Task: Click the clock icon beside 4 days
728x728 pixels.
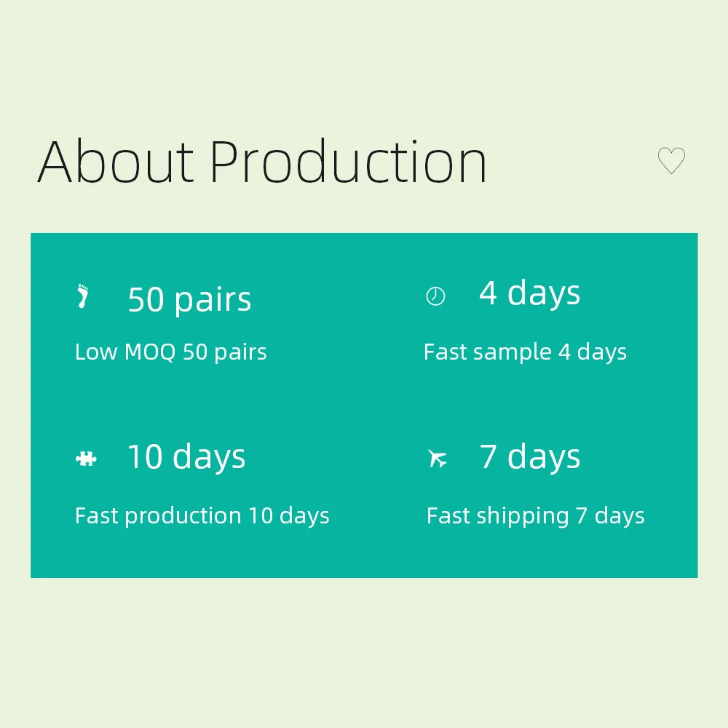Action: (435, 296)
